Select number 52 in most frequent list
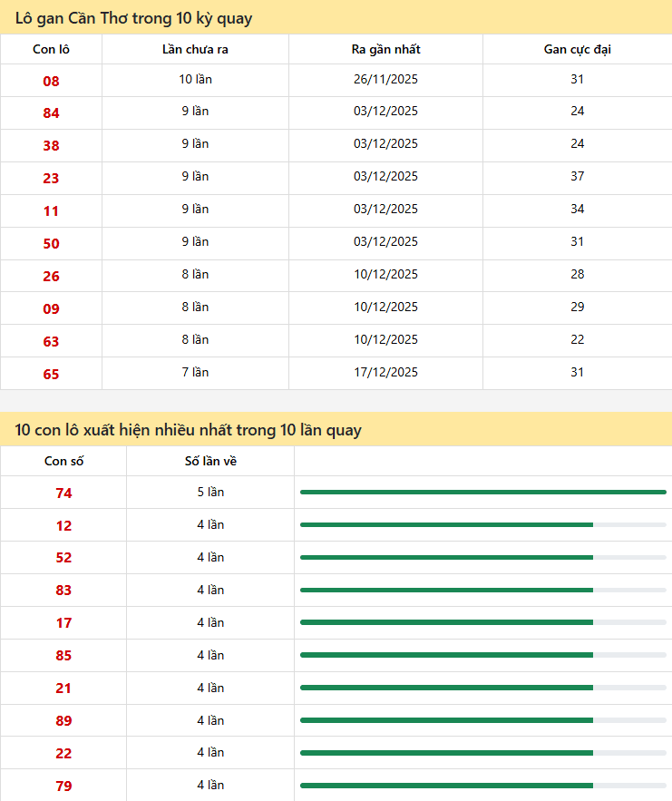The height and width of the screenshot is (801, 672). (x=63, y=558)
